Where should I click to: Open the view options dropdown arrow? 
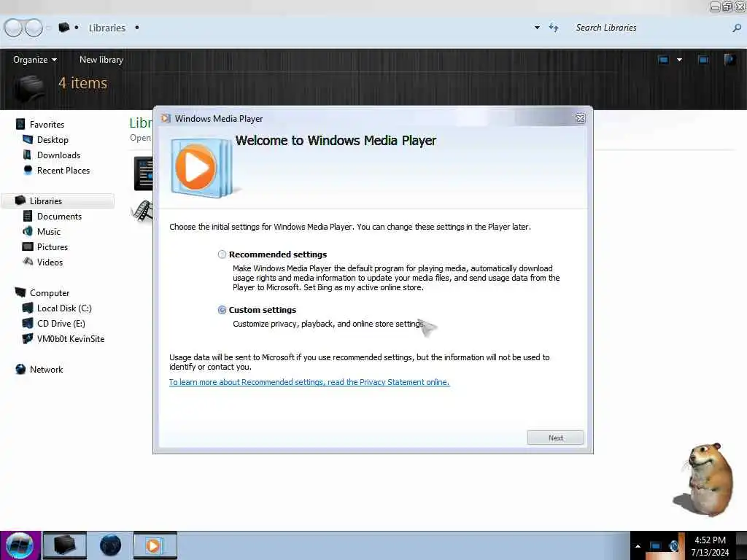pyautogui.click(x=679, y=60)
